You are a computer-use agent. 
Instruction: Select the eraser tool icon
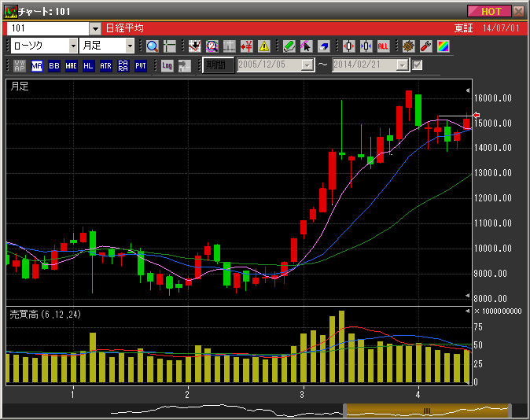point(323,46)
